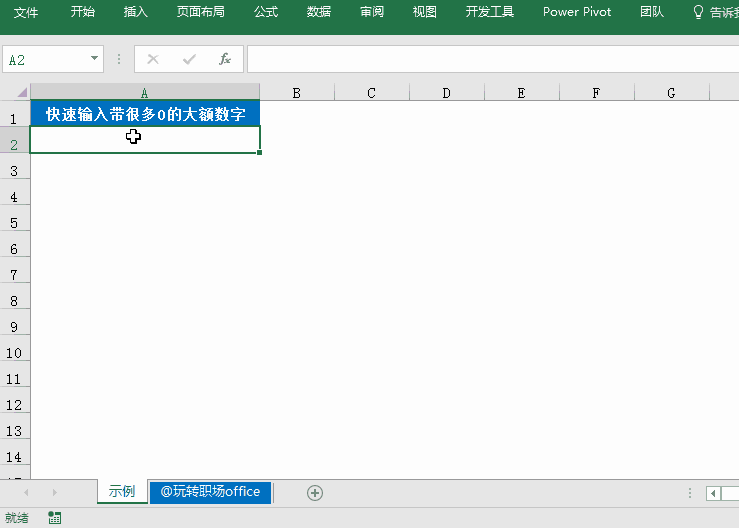Click inside the formula bar input field
This screenshot has height=528, width=739.
click(x=490, y=60)
